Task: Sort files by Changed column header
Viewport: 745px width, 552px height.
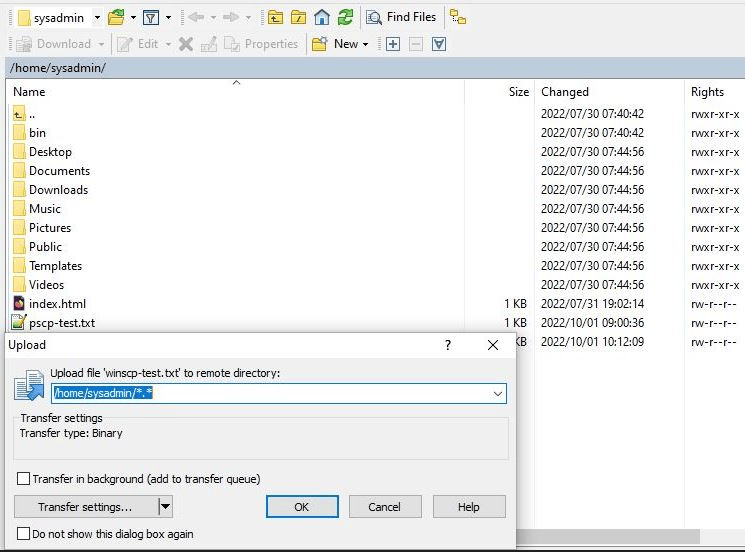Action: point(565,92)
